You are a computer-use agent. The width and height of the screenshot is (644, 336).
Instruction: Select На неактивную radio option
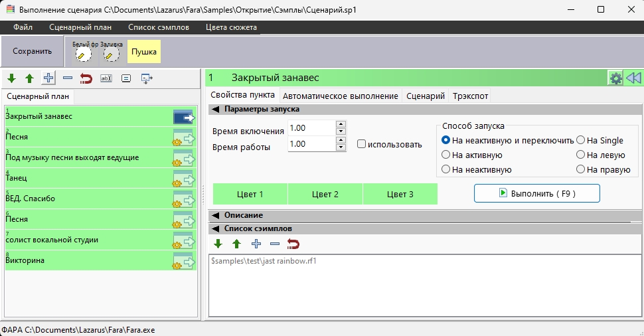pyautogui.click(x=445, y=169)
